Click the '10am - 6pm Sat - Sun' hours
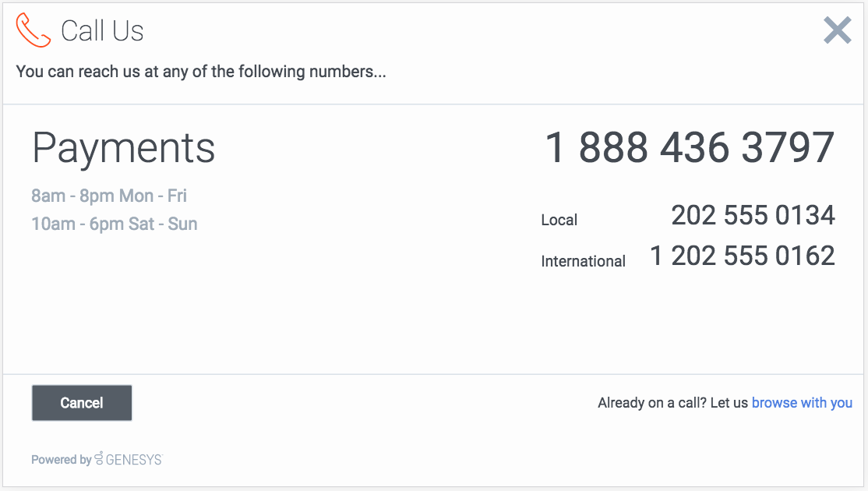 coord(114,224)
